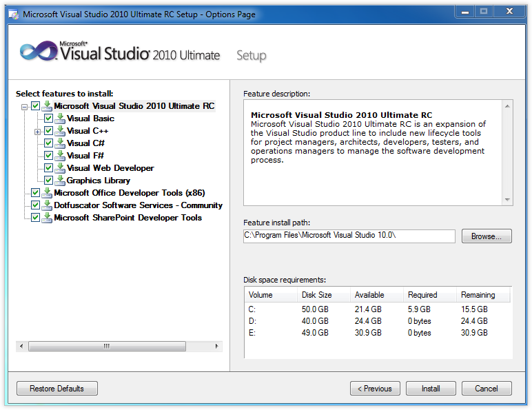532x410 pixels.
Task: Collapse the Visual Studio 2010 Ultimate RC tree node
Action: pyautogui.click(x=24, y=107)
